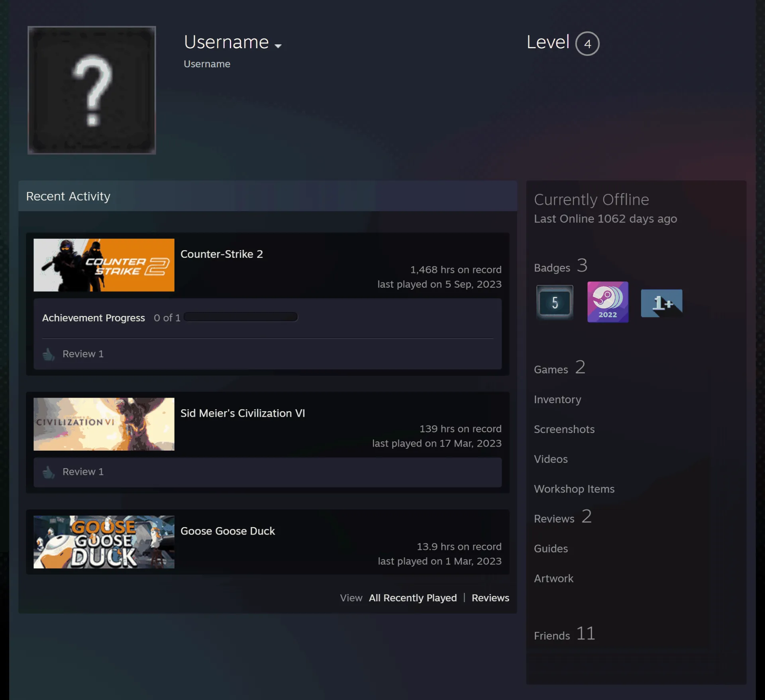Click the achievement progress bar
The height and width of the screenshot is (700, 765).
coord(241,317)
